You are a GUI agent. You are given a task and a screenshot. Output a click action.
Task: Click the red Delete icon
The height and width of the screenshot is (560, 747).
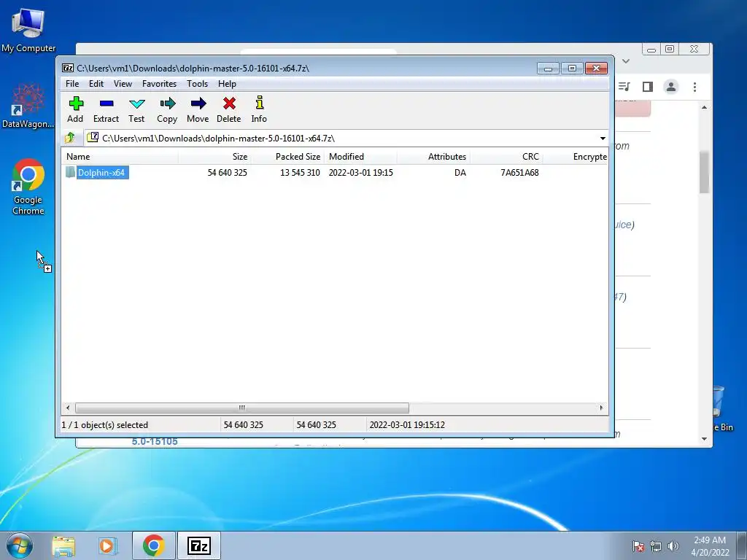[x=228, y=109]
